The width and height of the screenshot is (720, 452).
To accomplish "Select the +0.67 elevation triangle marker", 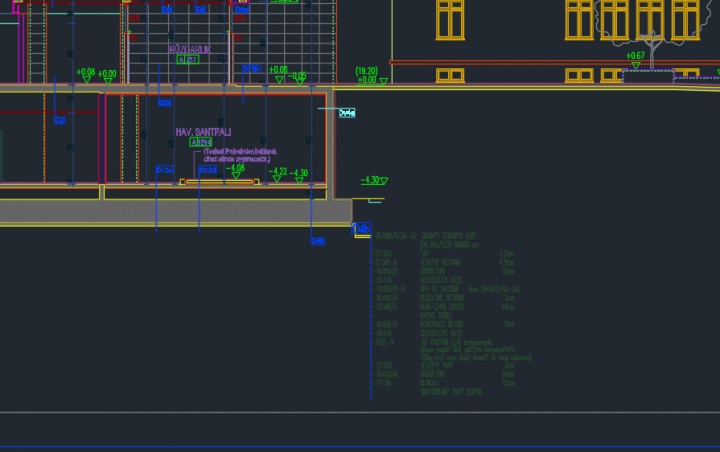I will coord(636,57).
